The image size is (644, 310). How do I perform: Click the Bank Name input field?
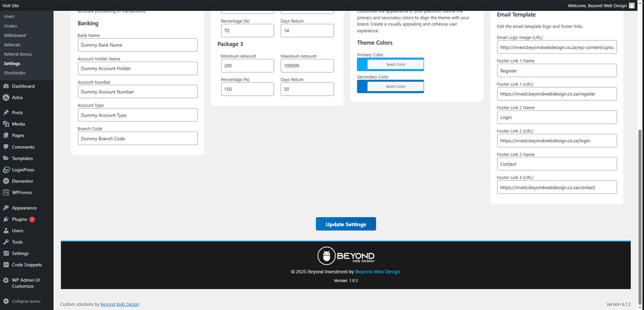coord(137,45)
